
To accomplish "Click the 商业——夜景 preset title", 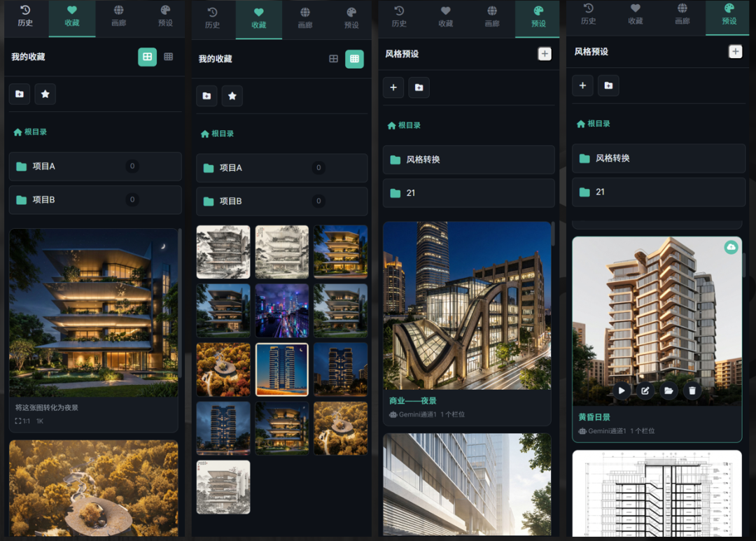I will click(413, 401).
